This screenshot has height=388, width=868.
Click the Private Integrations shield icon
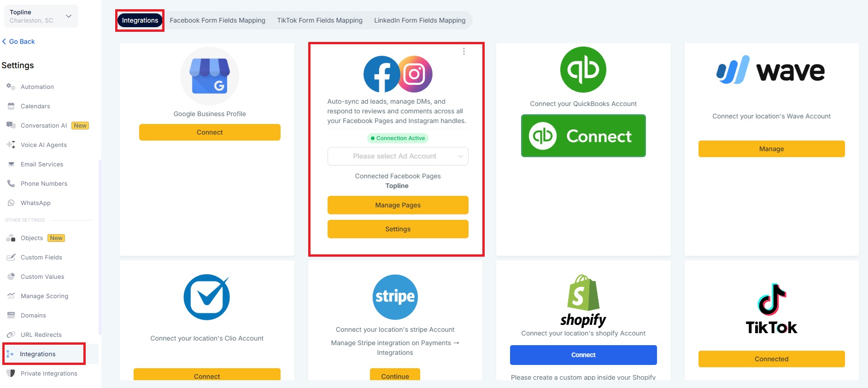point(11,373)
